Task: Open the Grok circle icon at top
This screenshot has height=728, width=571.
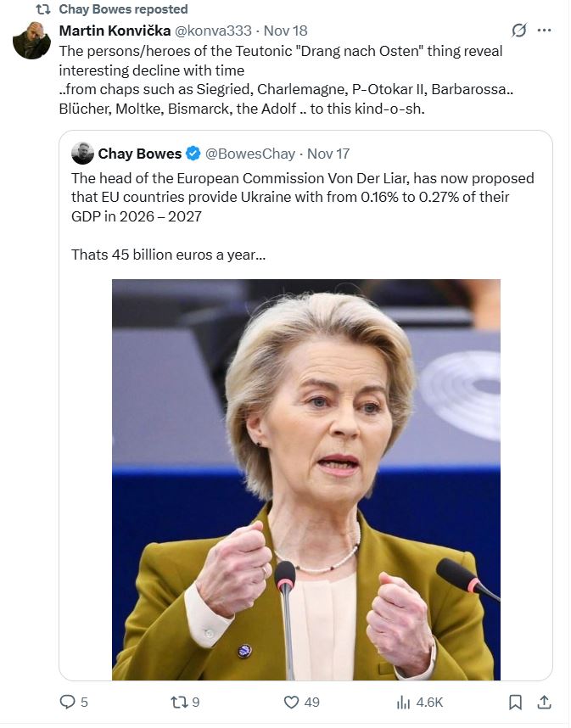Action: (519, 31)
